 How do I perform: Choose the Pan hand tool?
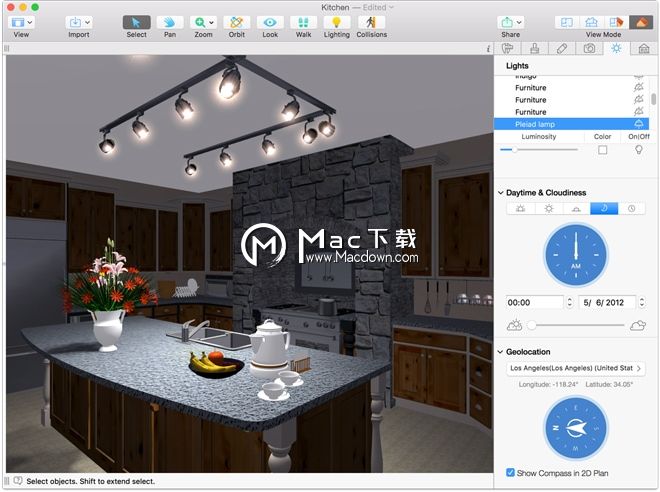[170, 22]
